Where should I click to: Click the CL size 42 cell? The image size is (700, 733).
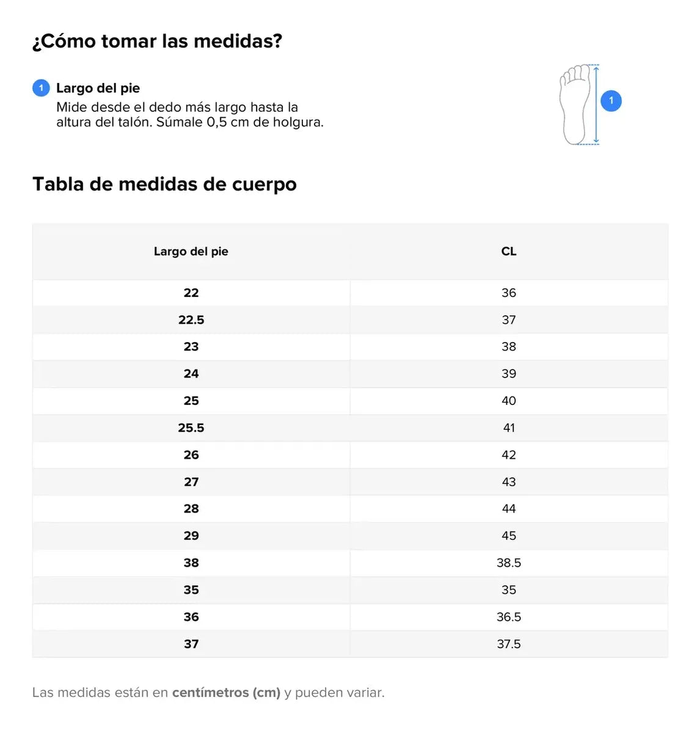pos(509,454)
